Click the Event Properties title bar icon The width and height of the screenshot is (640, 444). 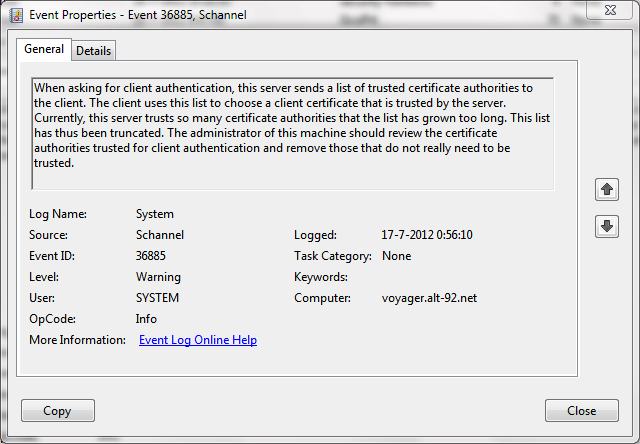(16, 15)
